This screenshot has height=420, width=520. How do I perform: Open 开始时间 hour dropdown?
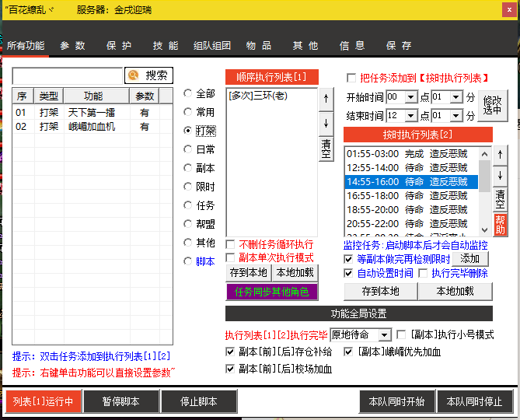pos(411,97)
